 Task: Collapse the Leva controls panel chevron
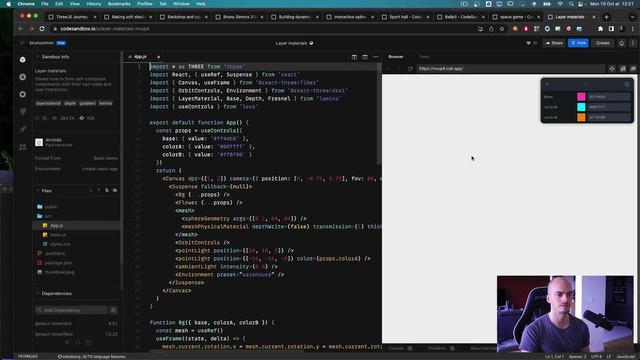point(547,84)
